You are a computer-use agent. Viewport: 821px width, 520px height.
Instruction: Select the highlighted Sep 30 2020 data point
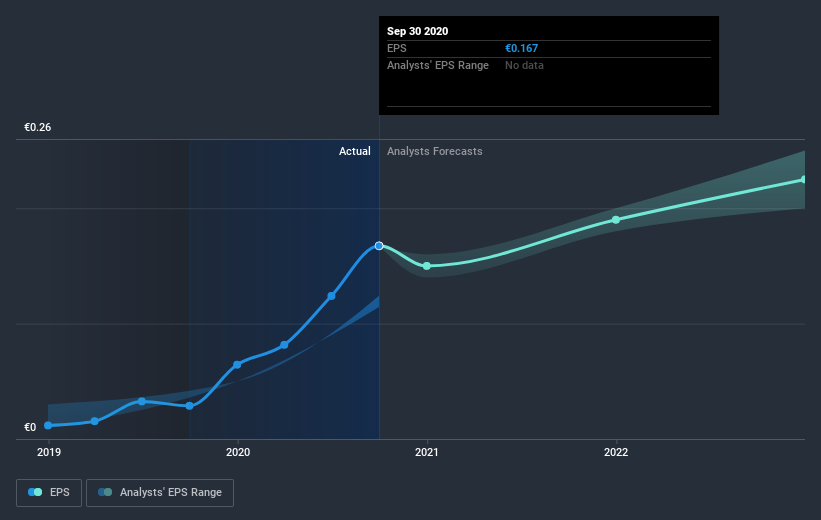click(x=379, y=245)
